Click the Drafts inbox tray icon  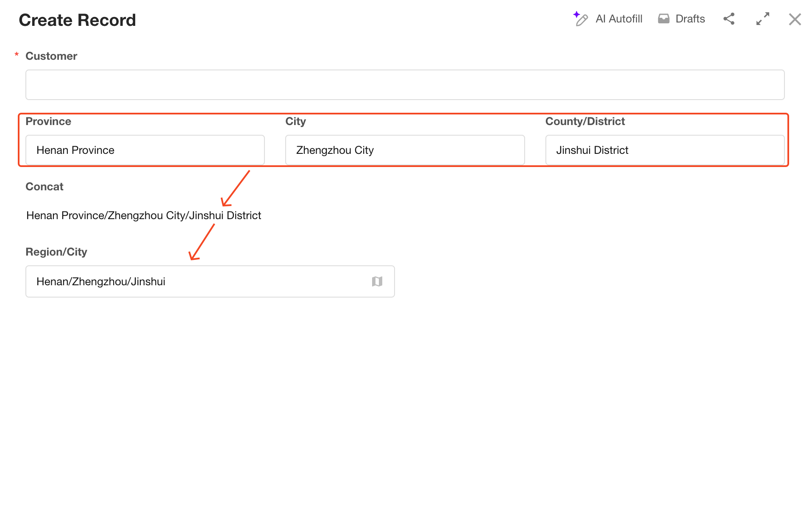tap(663, 19)
